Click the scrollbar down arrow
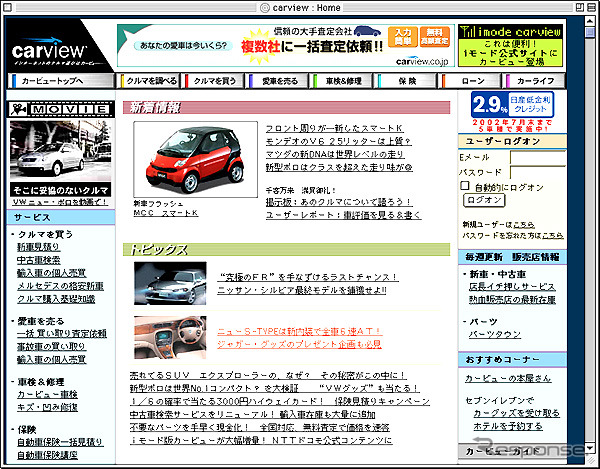Viewport: 600px width, 469px height. coord(590,448)
